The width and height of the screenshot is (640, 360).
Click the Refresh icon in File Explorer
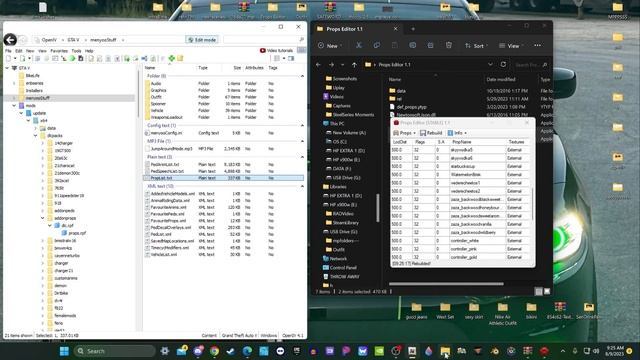click(x=503, y=64)
